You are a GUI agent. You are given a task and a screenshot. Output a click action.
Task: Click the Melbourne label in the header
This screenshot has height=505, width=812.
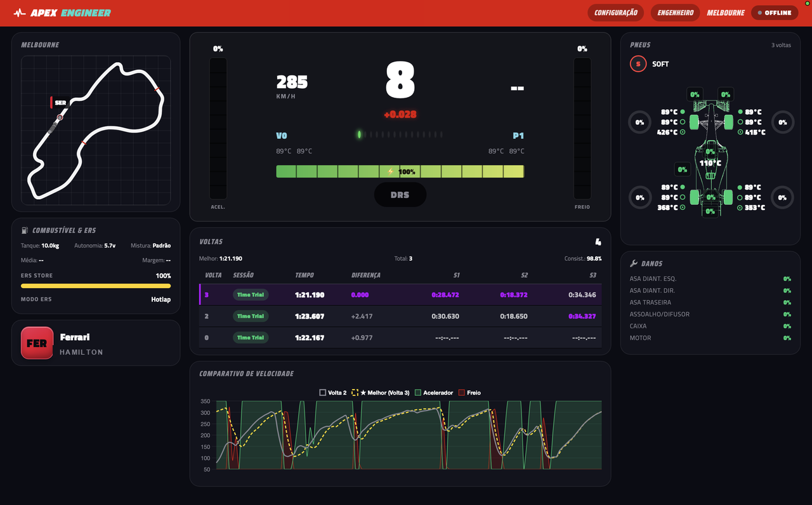point(726,13)
